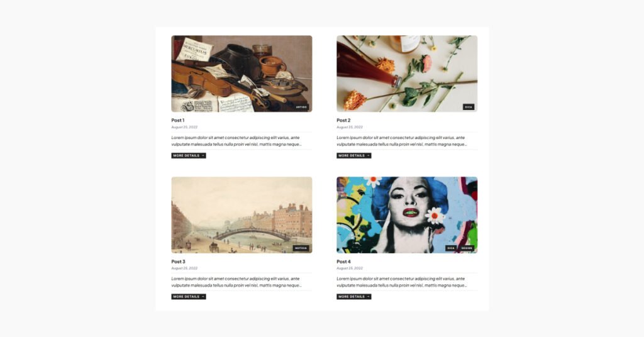Screen dimensions: 644x337
Task: Open the Post 4 title link
Action: [x=344, y=262]
